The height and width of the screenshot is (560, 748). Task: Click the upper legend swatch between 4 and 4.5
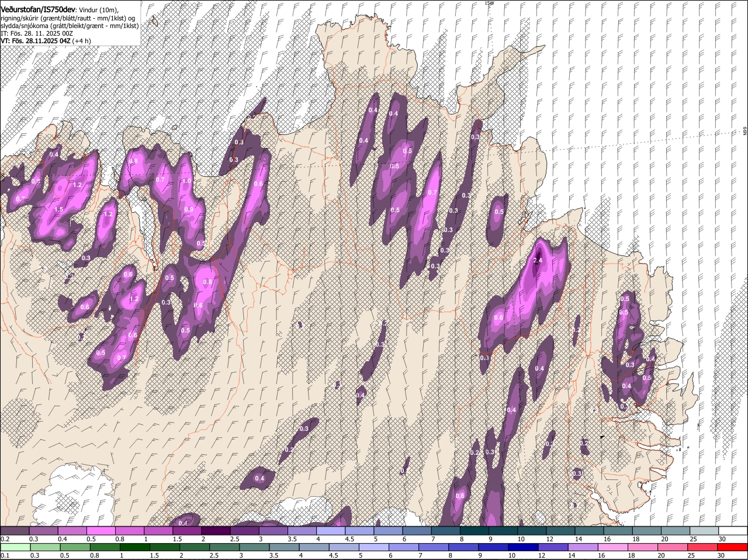tap(330, 531)
